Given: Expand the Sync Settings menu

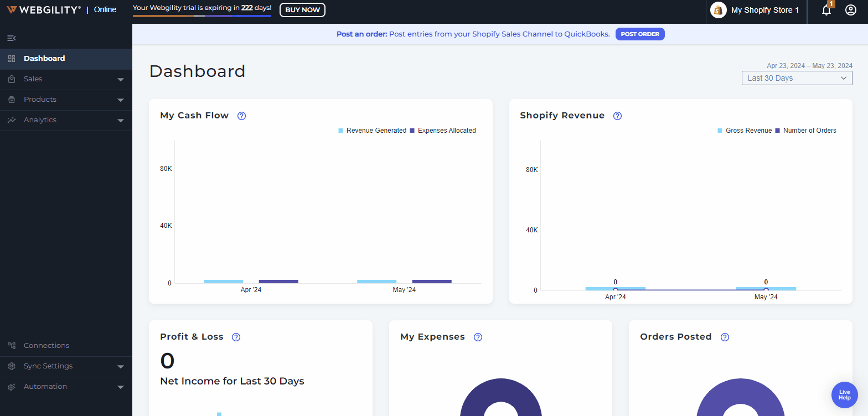Looking at the screenshot, I should [66, 366].
